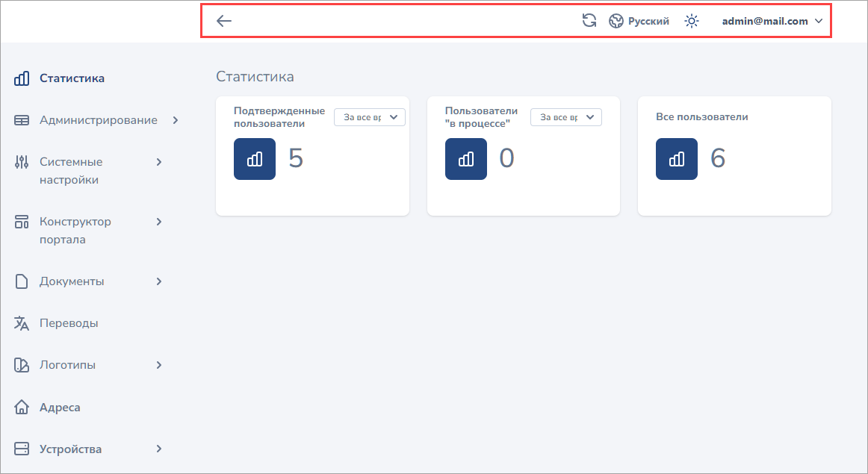This screenshot has height=474, width=868.
Task: Expand the Логотипы submenu chevron
Action: [159, 366]
